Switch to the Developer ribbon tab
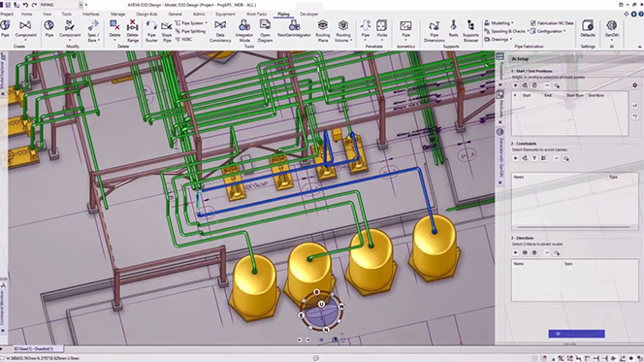 coord(308,14)
